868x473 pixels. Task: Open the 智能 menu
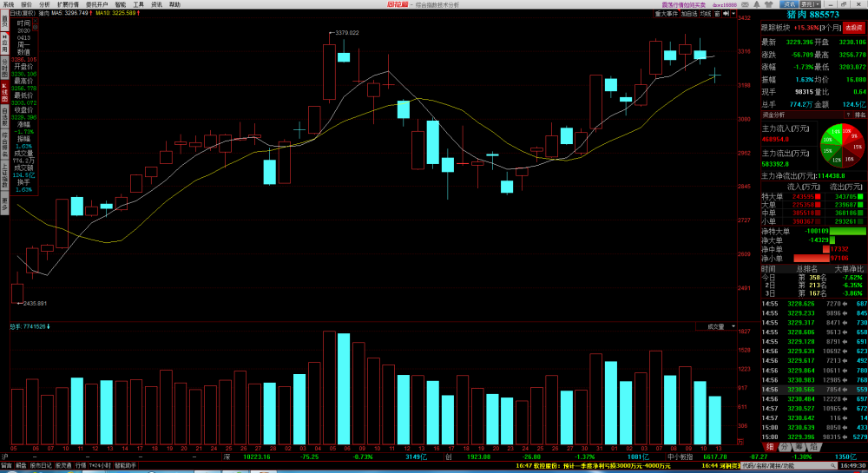[x=120, y=4]
